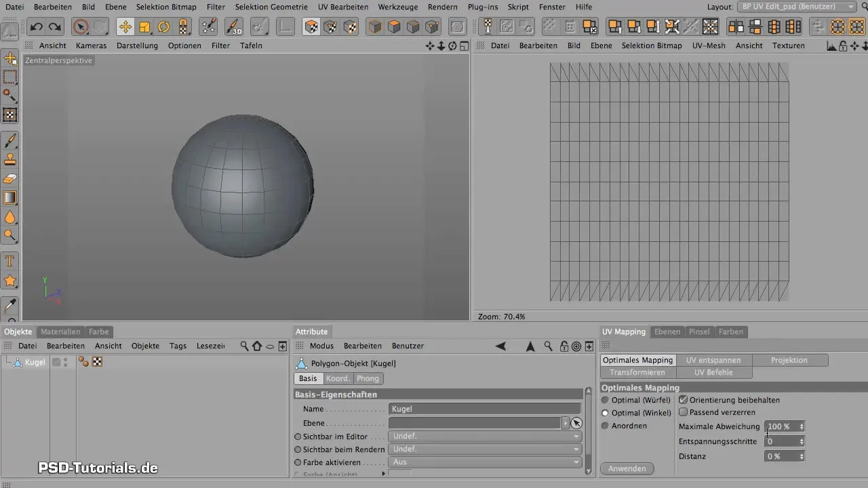
Task: Pick the Magic Wand tool in left palette
Action: (10, 96)
